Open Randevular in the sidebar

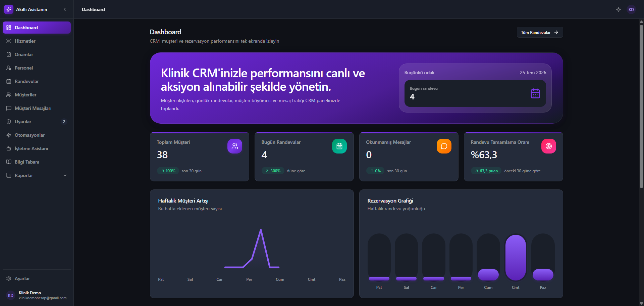click(x=37, y=81)
